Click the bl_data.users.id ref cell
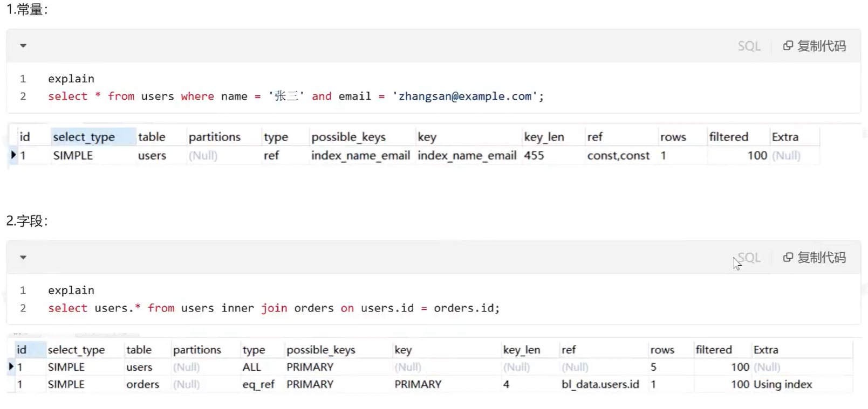The width and height of the screenshot is (868, 409). tap(600, 385)
